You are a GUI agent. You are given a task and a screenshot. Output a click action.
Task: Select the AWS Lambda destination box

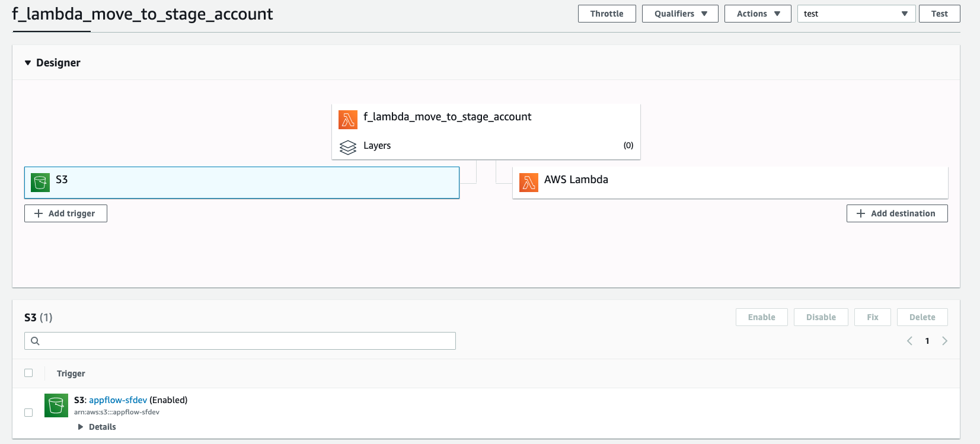click(x=730, y=183)
